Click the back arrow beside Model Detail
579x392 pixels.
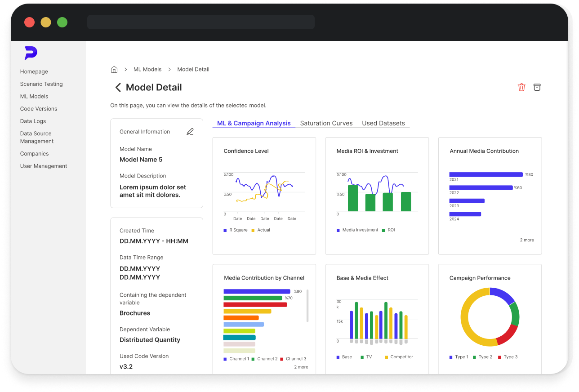point(117,87)
